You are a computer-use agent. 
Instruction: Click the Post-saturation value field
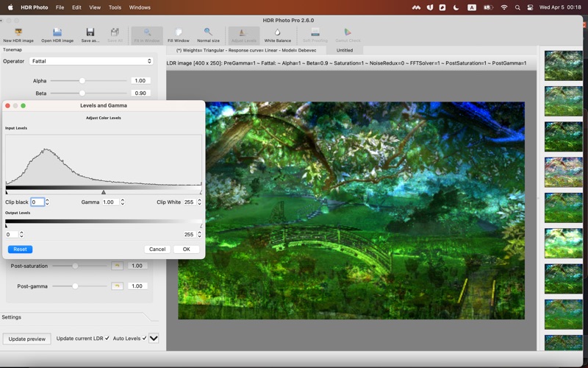(137, 266)
